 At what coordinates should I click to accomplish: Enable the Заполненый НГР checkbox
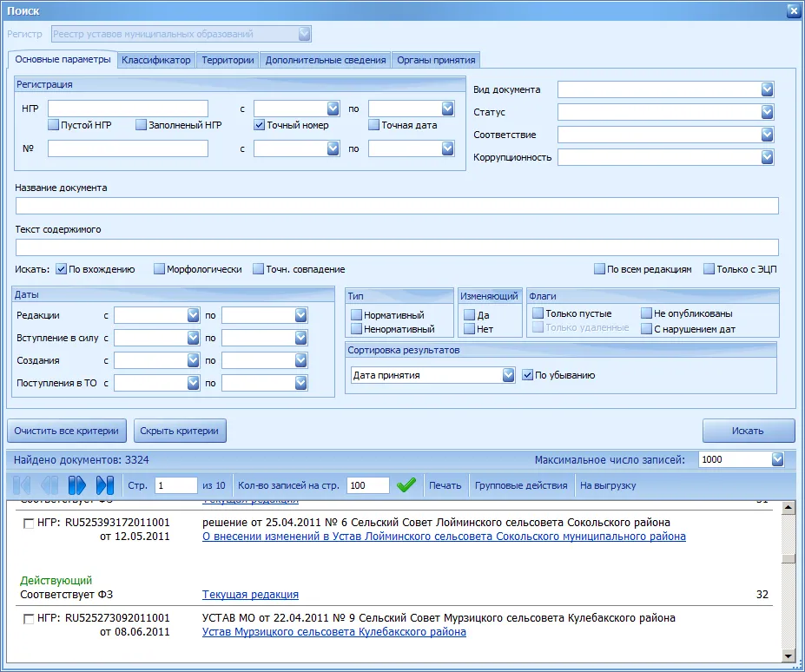coord(142,125)
